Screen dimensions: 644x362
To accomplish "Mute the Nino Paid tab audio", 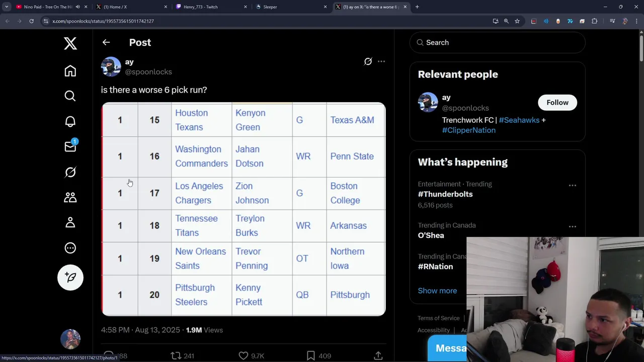I will pyautogui.click(x=77, y=7).
